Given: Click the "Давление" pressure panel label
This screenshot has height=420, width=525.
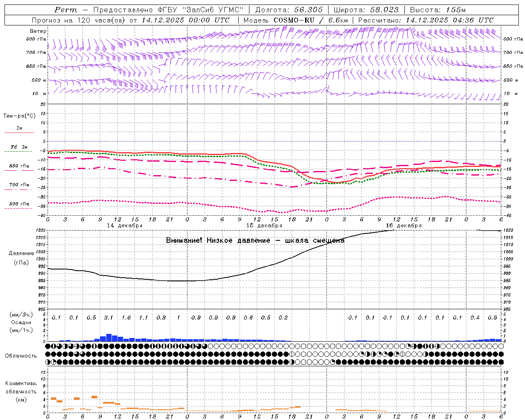Looking at the screenshot, I should [x=21, y=253].
